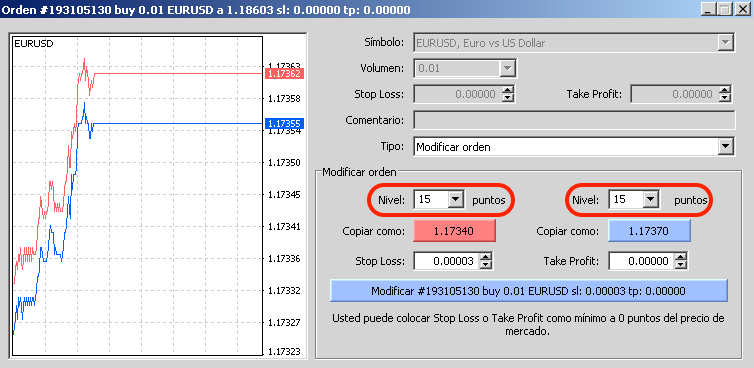
Task: Expand the Nivel dropdown beside the blue price
Action: pos(651,199)
